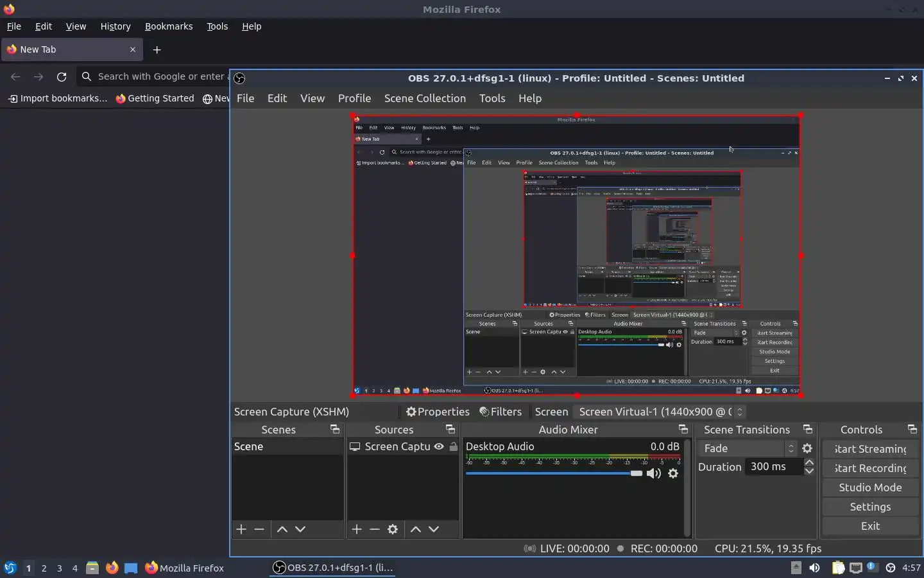The width and height of the screenshot is (924, 578).
Task: Open the taskbar application menu
Action: (10, 568)
